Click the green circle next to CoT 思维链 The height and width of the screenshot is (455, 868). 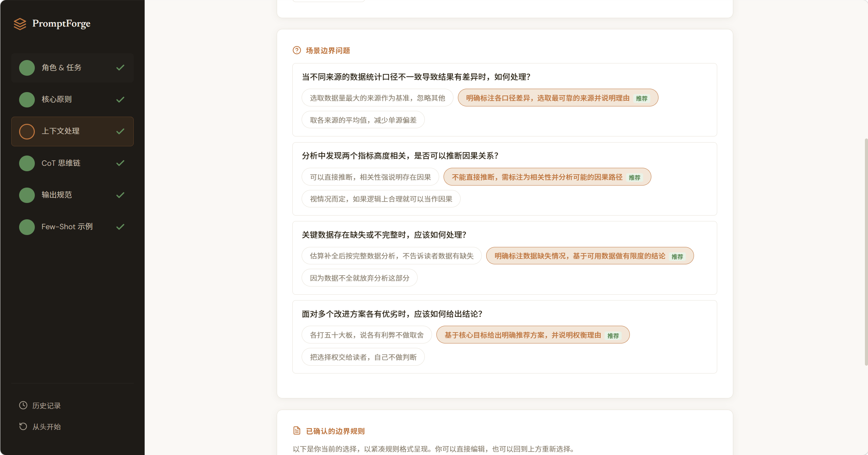click(27, 163)
